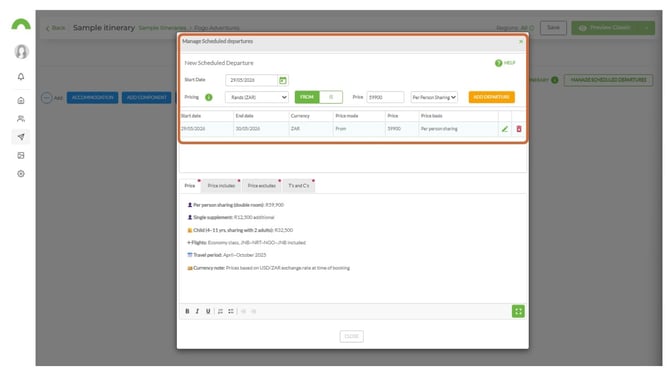Click the MANAGE SCHEDULED DEPARTURES button behind the dialog

pos(608,80)
